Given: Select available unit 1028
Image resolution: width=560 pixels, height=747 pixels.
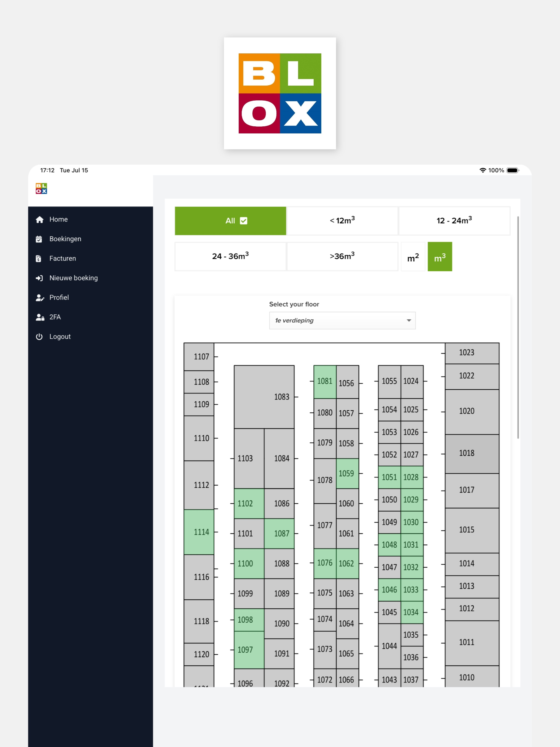Looking at the screenshot, I should pos(412,477).
